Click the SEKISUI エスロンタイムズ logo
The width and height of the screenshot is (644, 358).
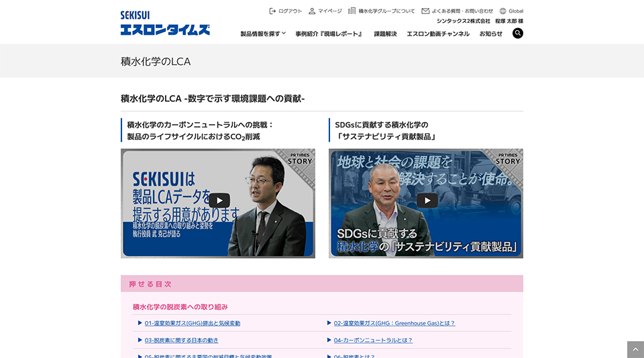165,23
